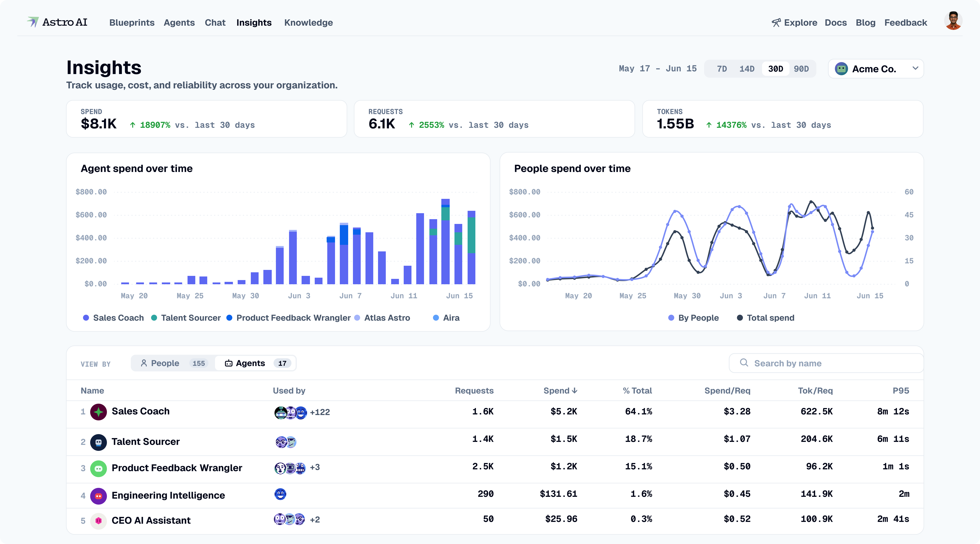Select the 90D time range
This screenshot has height=544, width=980.
coord(801,69)
